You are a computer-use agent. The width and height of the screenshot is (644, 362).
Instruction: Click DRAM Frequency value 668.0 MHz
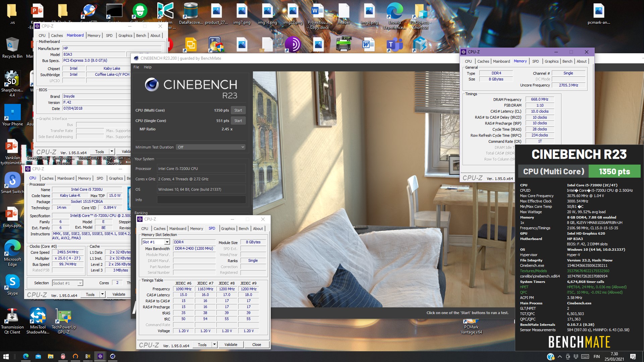pyautogui.click(x=540, y=100)
